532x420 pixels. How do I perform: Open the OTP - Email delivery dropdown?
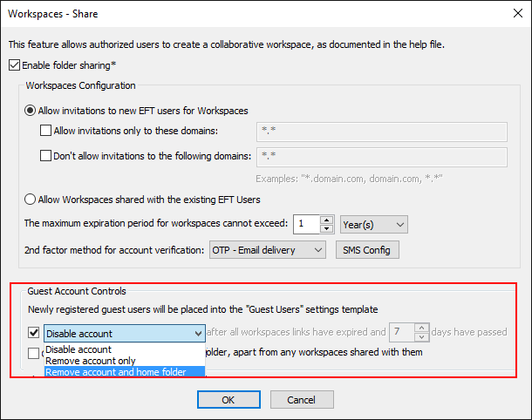pyautogui.click(x=268, y=250)
